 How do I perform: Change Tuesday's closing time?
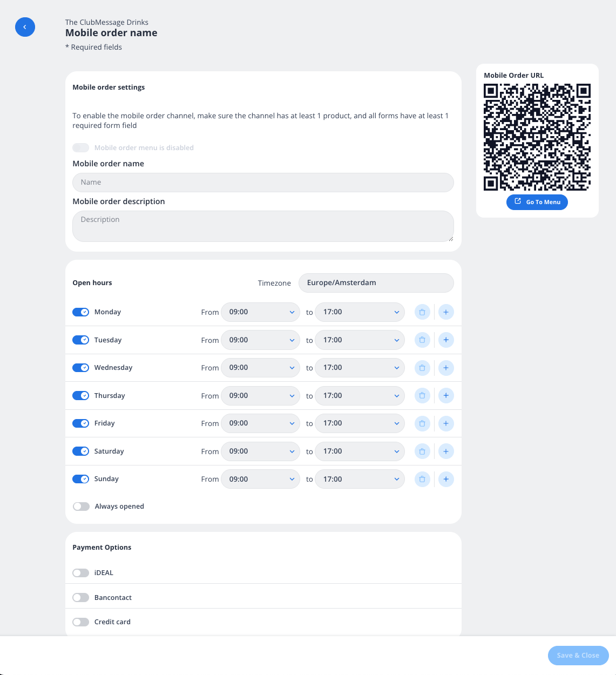point(360,340)
